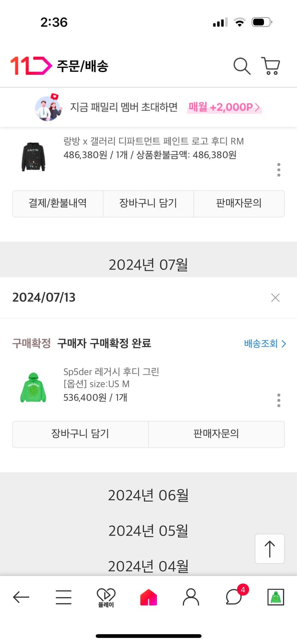Open more options for Lanvin hoodie order

279,170
